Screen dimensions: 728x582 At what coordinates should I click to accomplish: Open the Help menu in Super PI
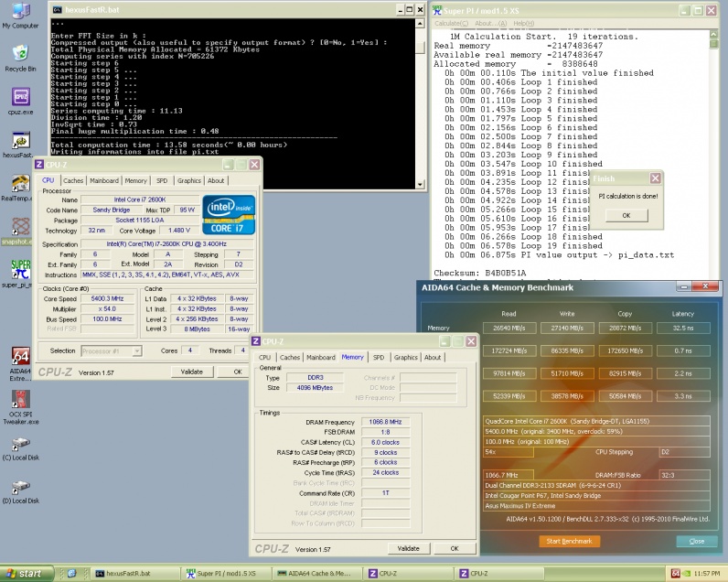click(524, 22)
